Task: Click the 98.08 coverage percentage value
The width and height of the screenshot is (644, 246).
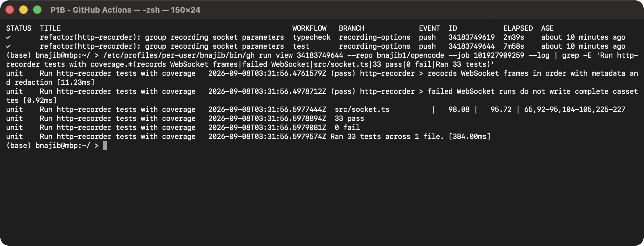Action: [x=459, y=109]
